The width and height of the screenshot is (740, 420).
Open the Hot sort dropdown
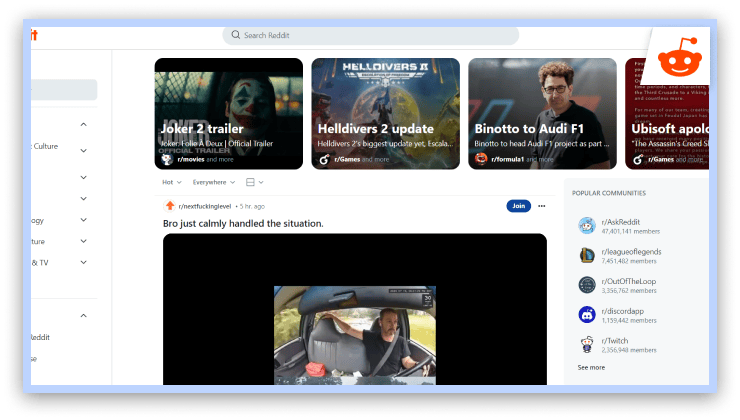pos(172,182)
